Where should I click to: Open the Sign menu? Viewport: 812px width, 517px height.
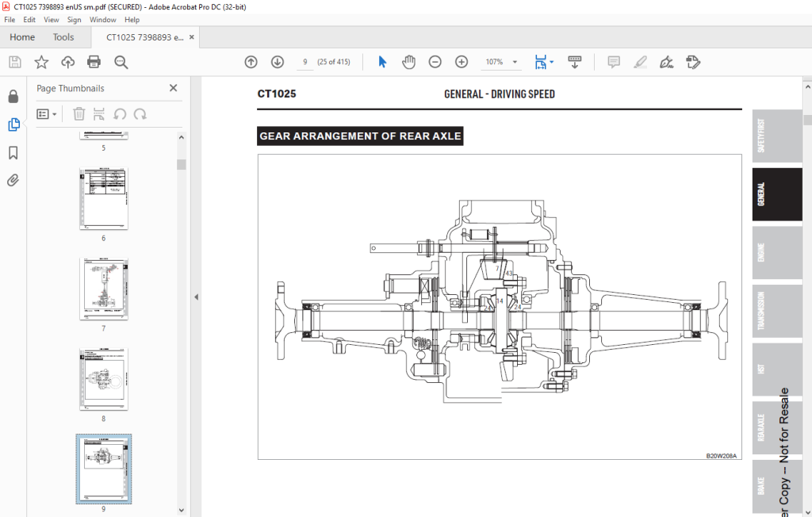(x=74, y=20)
